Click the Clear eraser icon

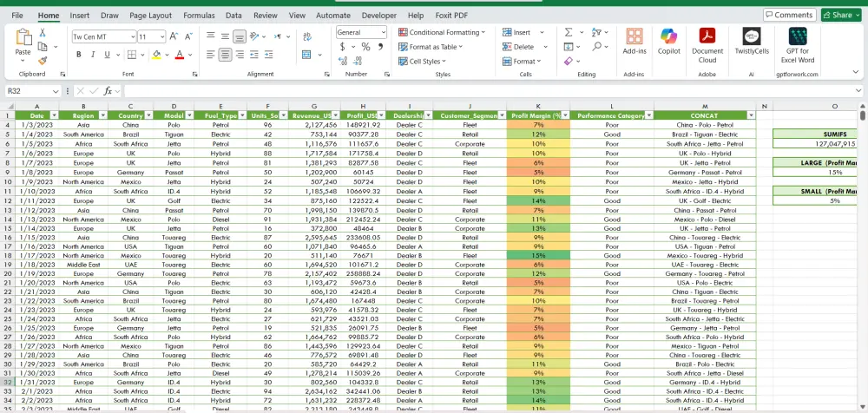569,61
